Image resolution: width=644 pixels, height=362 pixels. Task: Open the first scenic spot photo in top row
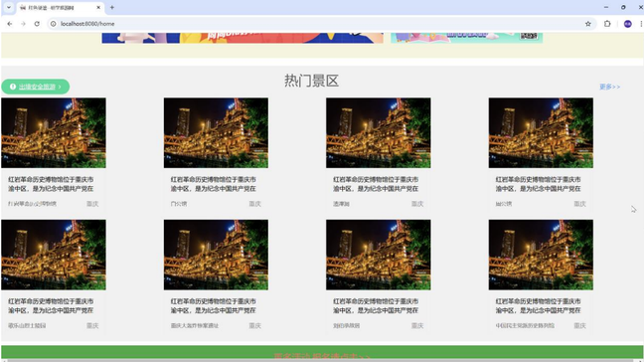click(54, 132)
